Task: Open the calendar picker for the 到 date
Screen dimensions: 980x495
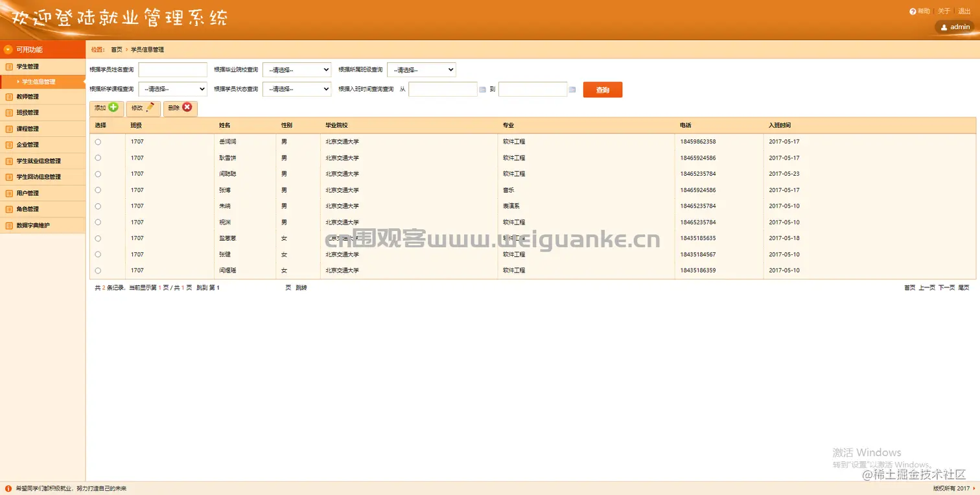Action: click(572, 90)
